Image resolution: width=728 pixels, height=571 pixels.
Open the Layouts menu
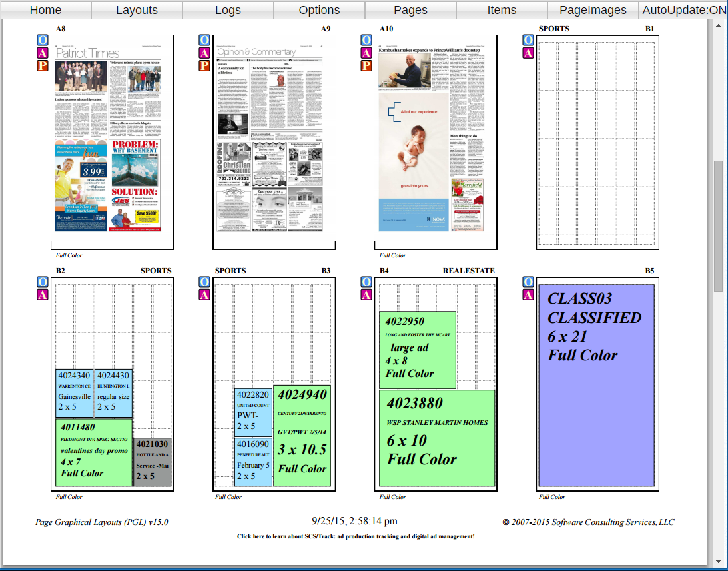tap(137, 10)
